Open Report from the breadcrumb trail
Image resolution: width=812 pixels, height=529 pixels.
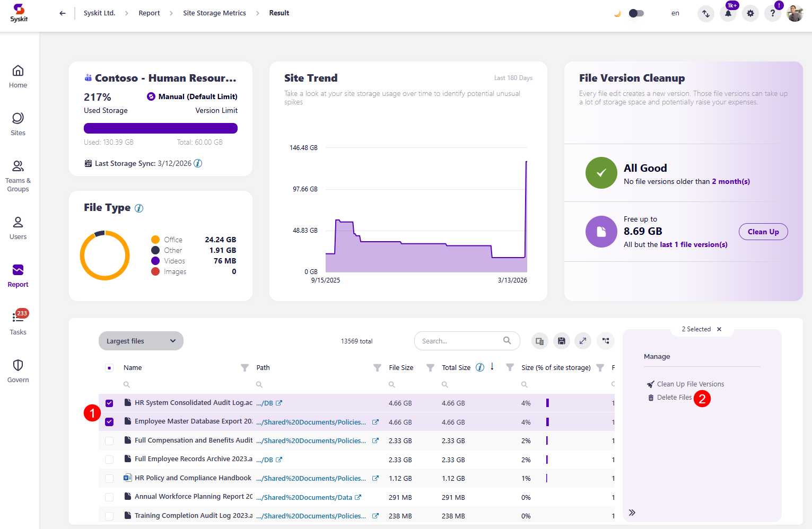coord(149,13)
